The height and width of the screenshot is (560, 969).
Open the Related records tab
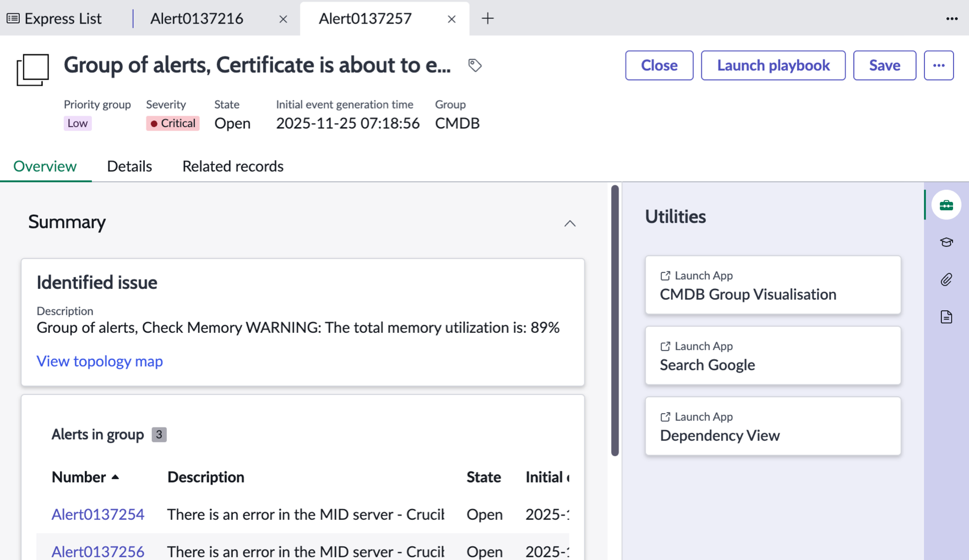click(233, 166)
